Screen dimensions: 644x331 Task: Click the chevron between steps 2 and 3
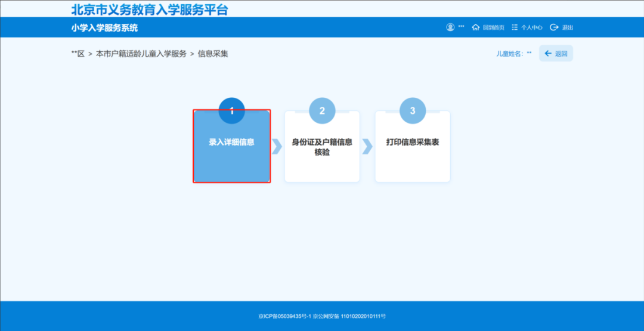click(367, 146)
